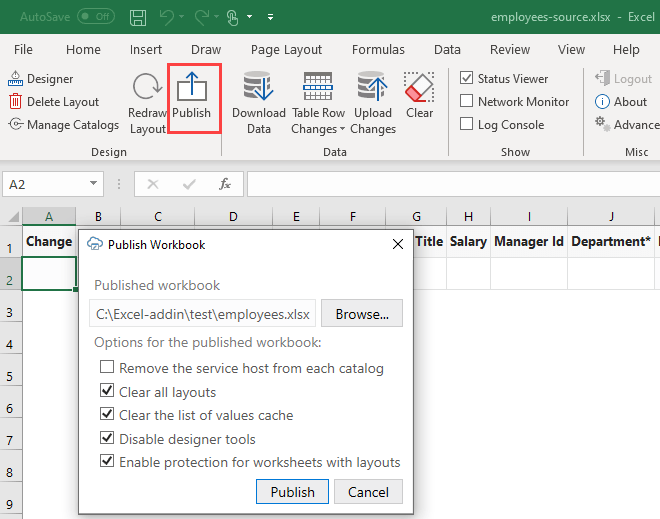The height and width of the screenshot is (519, 660).
Task: Click the formula bar input area
Action: point(453,184)
